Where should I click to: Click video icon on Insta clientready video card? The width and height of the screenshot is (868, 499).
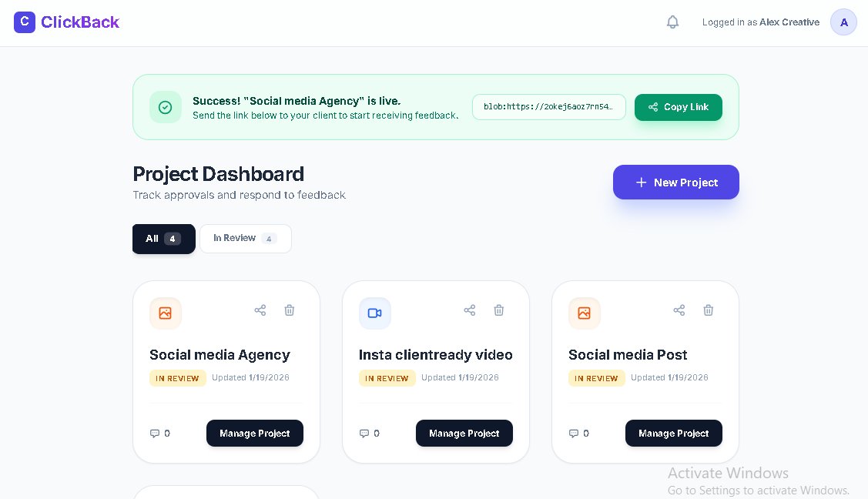[x=375, y=313]
